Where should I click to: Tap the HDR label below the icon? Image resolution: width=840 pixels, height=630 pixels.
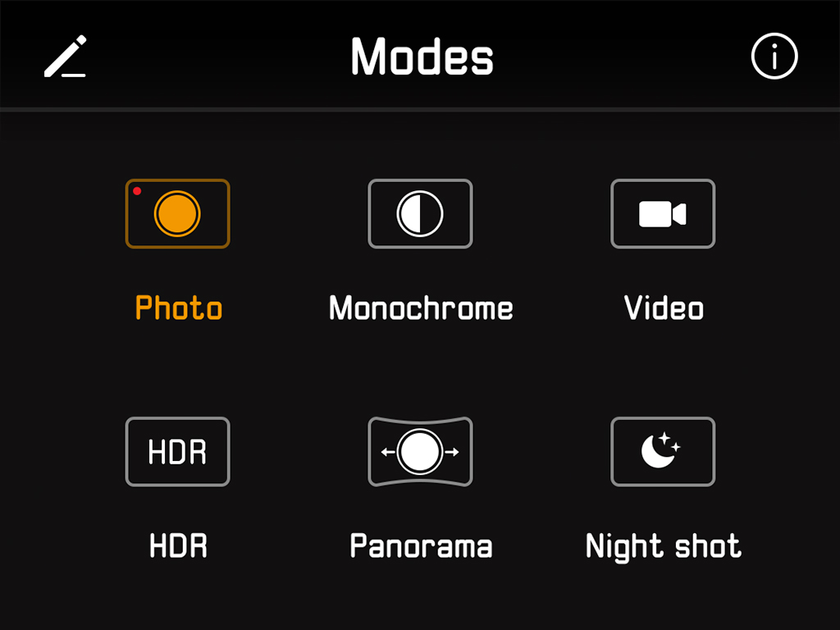[x=178, y=546]
